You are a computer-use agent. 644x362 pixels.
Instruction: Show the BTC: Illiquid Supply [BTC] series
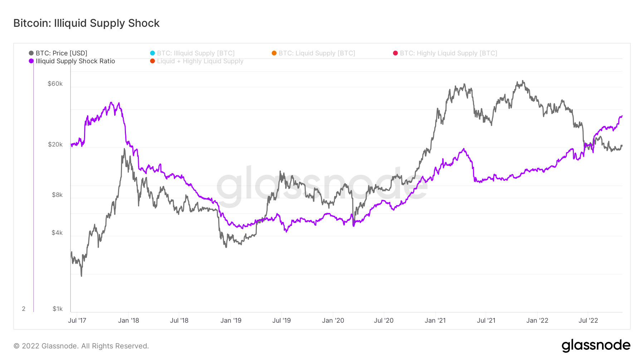tap(196, 53)
